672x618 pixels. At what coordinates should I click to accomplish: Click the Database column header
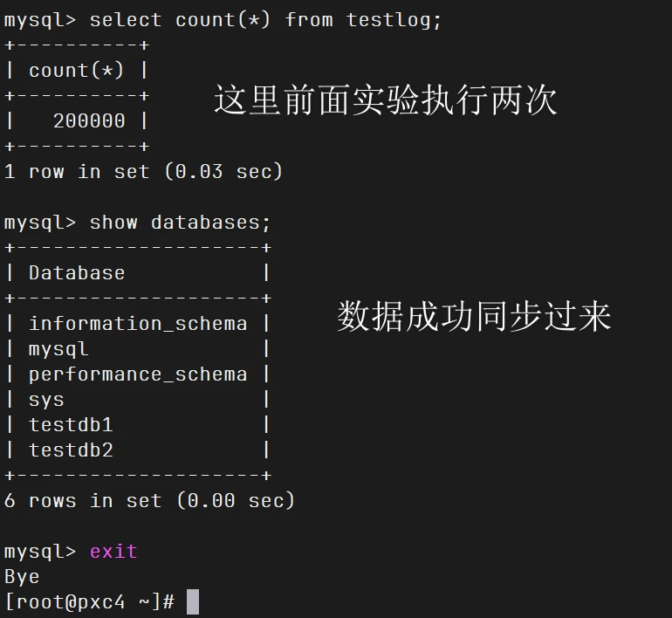[x=77, y=272]
